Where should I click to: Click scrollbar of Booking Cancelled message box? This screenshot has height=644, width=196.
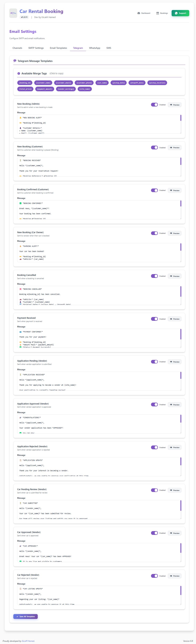coord(181,292)
